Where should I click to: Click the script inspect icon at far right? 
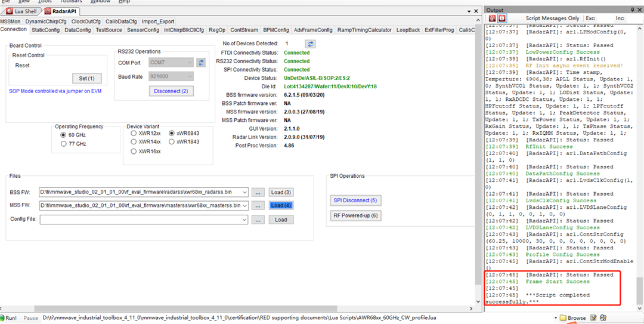pos(603,318)
